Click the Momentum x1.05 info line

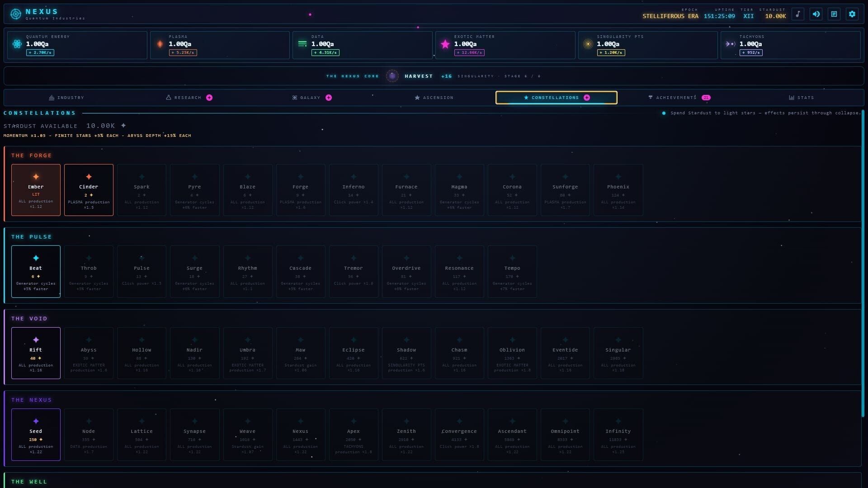point(97,136)
